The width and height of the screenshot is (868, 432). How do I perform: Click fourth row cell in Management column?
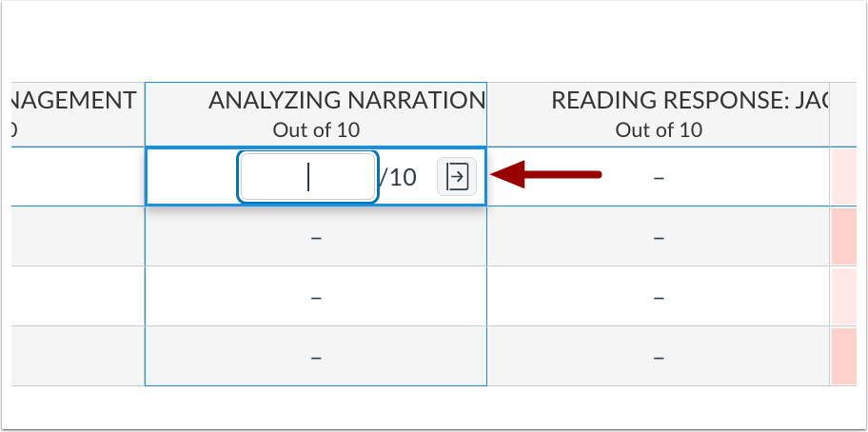click(x=78, y=357)
